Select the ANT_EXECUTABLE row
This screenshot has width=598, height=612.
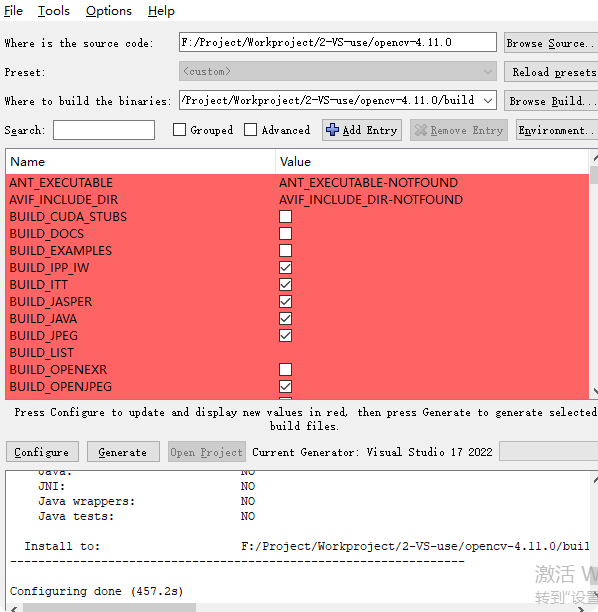297,183
